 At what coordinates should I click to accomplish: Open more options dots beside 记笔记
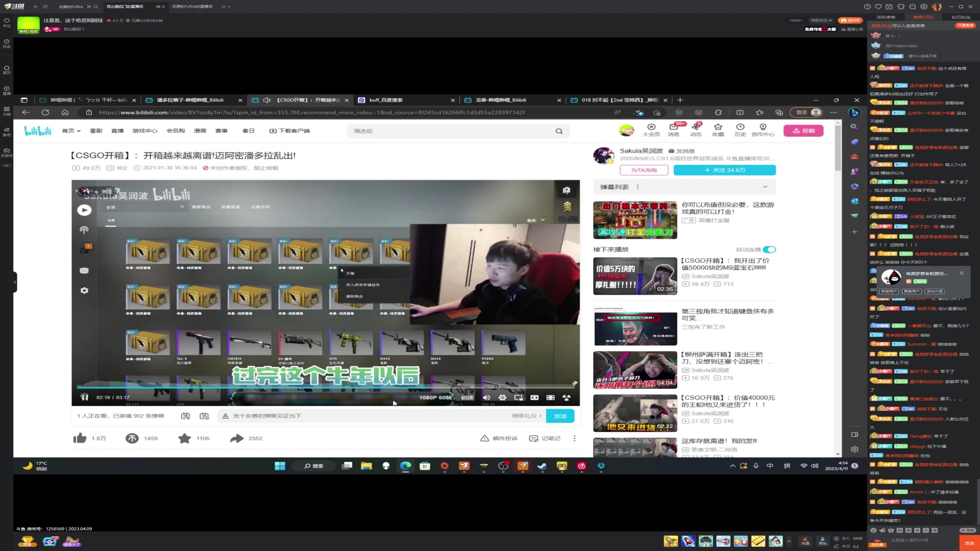tap(574, 438)
